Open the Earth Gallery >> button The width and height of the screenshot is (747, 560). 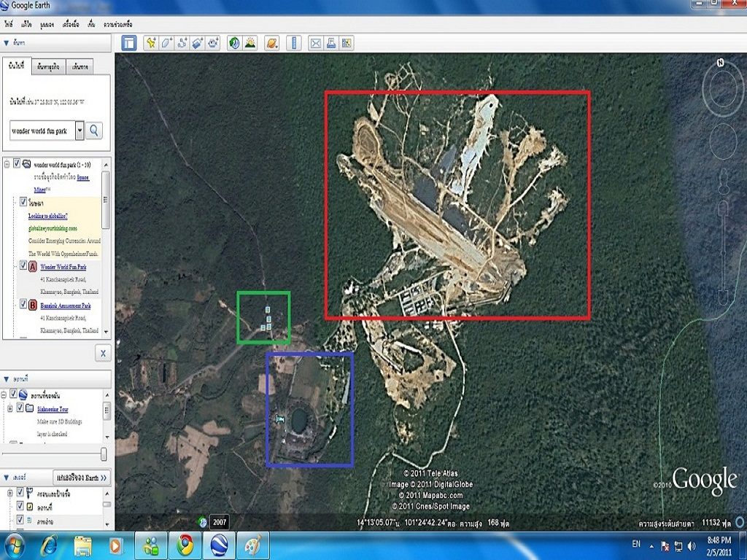click(82, 477)
